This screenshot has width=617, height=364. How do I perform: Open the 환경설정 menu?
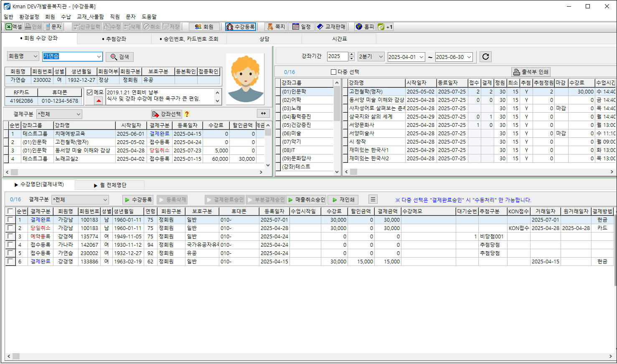pos(29,17)
